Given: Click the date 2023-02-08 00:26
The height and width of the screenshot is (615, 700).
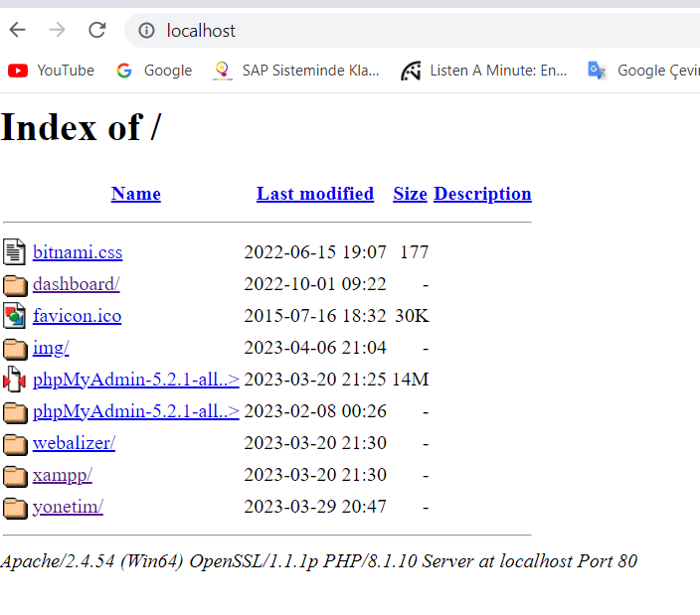Looking at the screenshot, I should click(x=315, y=411).
